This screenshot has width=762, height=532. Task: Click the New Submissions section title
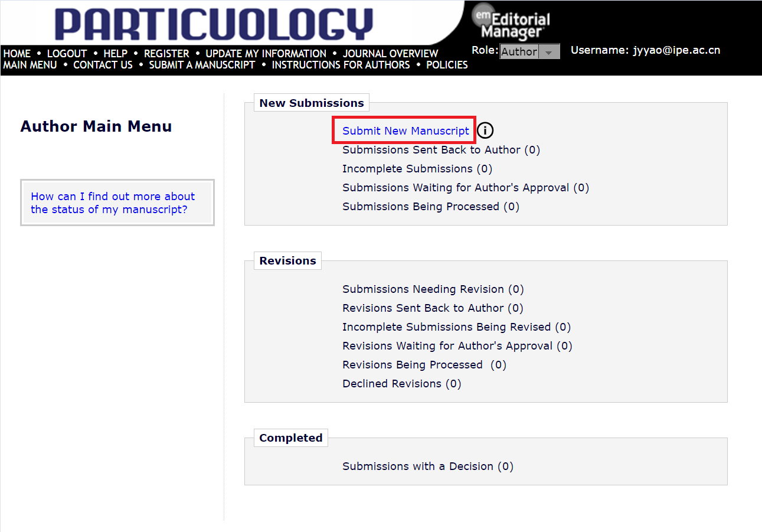[312, 103]
